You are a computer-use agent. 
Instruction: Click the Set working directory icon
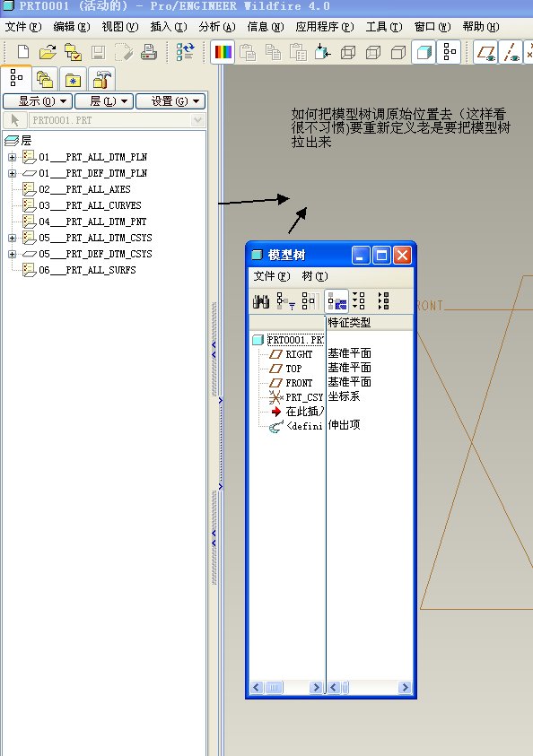click(x=73, y=52)
